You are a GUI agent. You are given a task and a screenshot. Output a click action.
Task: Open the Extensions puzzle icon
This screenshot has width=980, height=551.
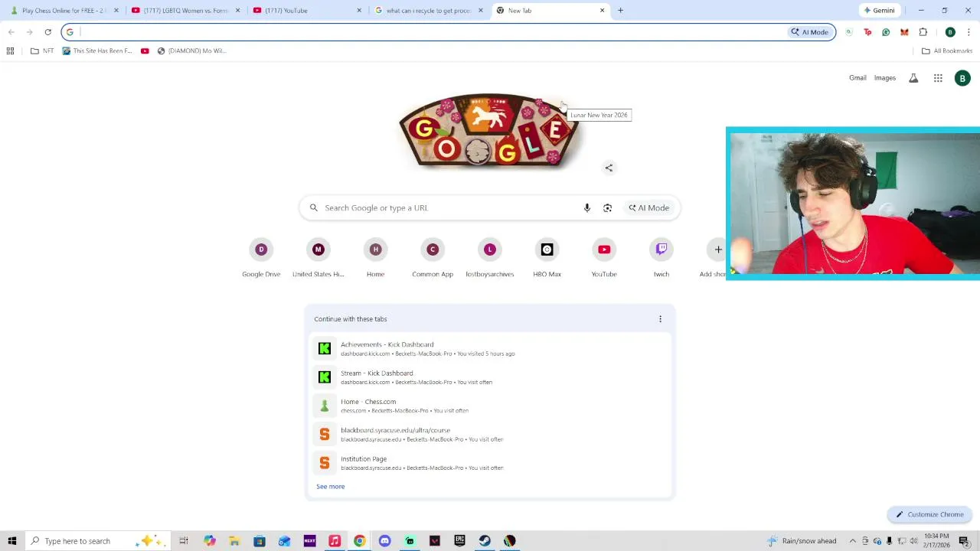tap(923, 32)
